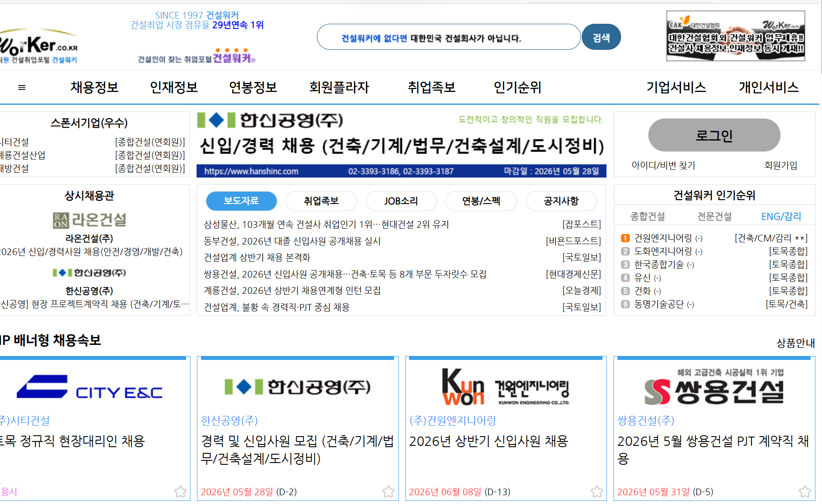Open 한신공영 현장 프로젝트계약직 채용 posting
The height and width of the screenshot is (504, 822).
(94, 304)
